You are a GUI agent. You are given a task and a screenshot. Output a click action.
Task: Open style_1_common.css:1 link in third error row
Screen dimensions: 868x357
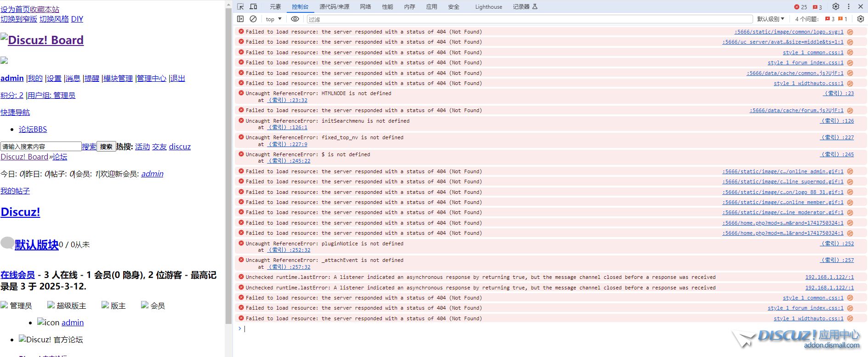pos(813,52)
